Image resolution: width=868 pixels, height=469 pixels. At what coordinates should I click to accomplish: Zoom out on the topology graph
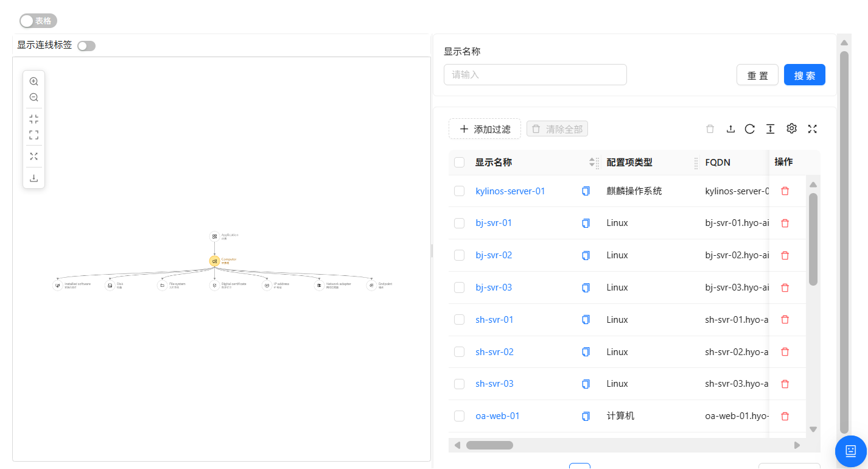coord(34,97)
